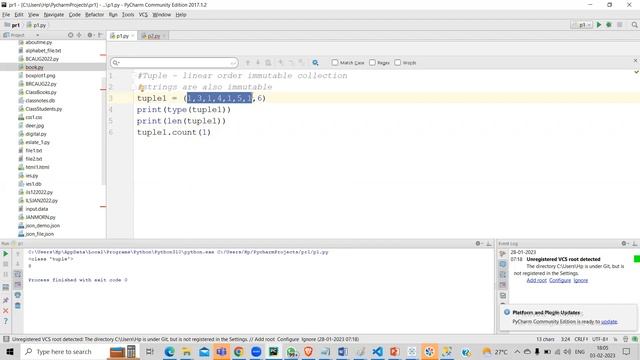Open the Tools menu
The height and width of the screenshot is (360, 640).
tap(128, 15)
